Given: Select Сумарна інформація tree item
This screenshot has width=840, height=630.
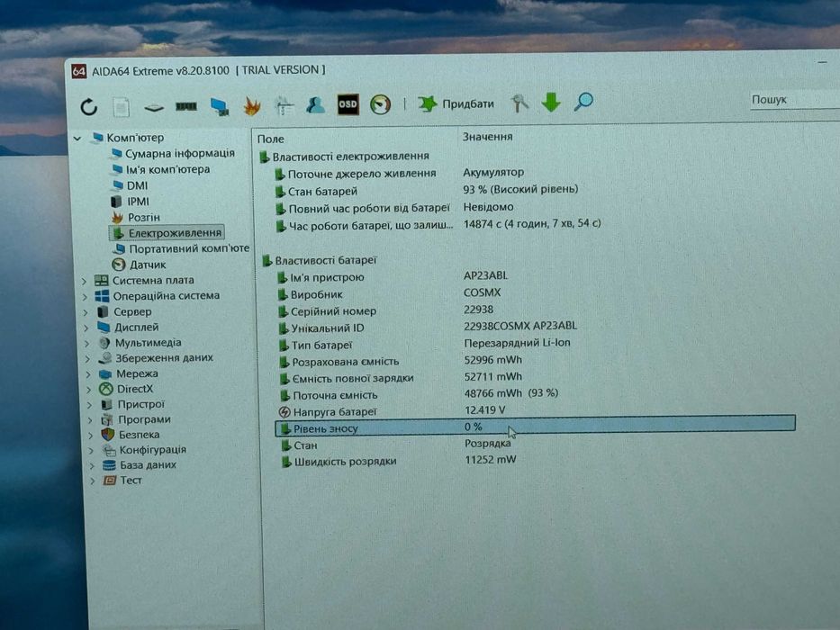Looking at the screenshot, I should (x=173, y=154).
